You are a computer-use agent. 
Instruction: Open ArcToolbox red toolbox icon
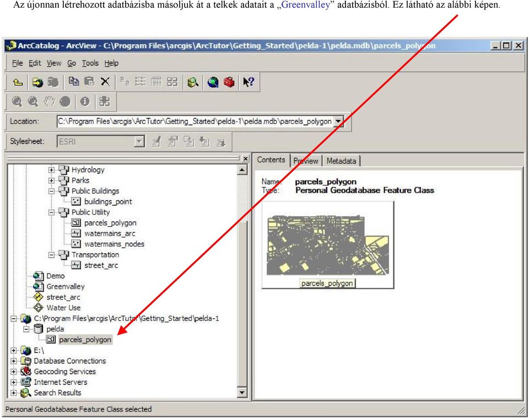click(x=229, y=82)
